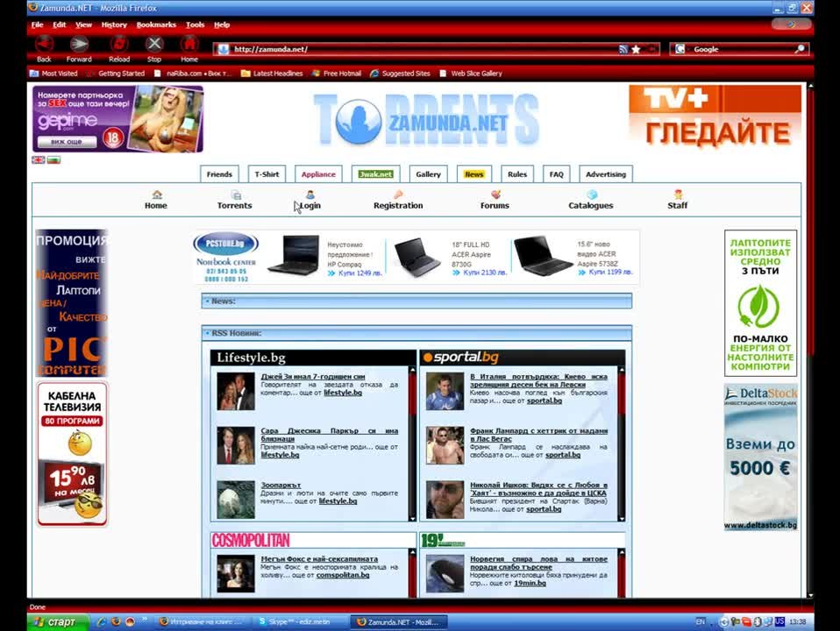Collapse the RSS Новини section header

point(416,333)
